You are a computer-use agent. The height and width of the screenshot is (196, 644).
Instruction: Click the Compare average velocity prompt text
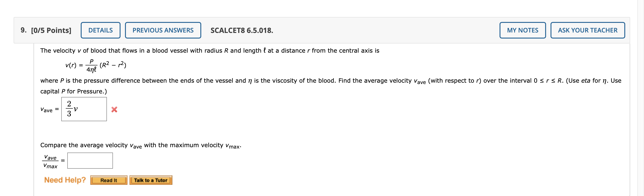coord(141,145)
